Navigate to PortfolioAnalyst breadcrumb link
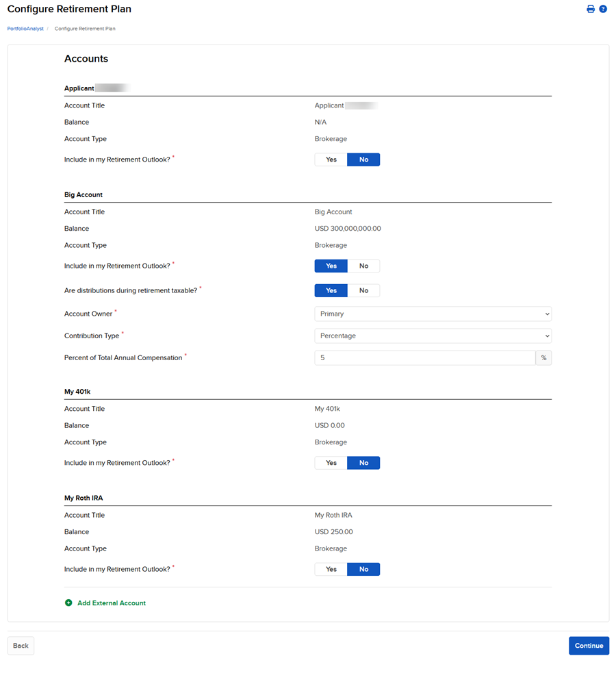Viewport: 616px width, 695px height. click(x=25, y=29)
